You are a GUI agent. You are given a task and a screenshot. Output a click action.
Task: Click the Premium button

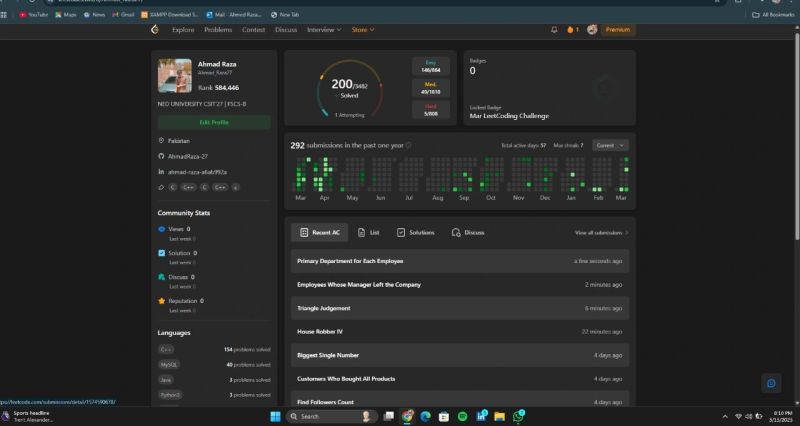[618, 30]
